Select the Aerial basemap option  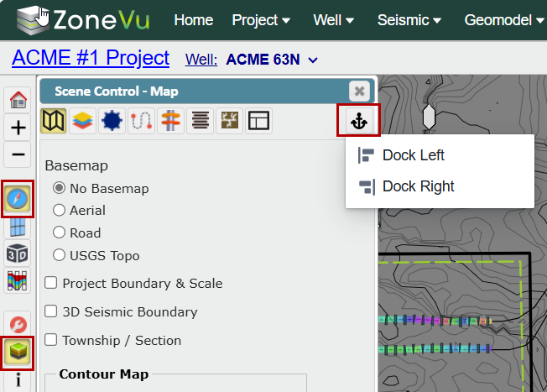[59, 210]
